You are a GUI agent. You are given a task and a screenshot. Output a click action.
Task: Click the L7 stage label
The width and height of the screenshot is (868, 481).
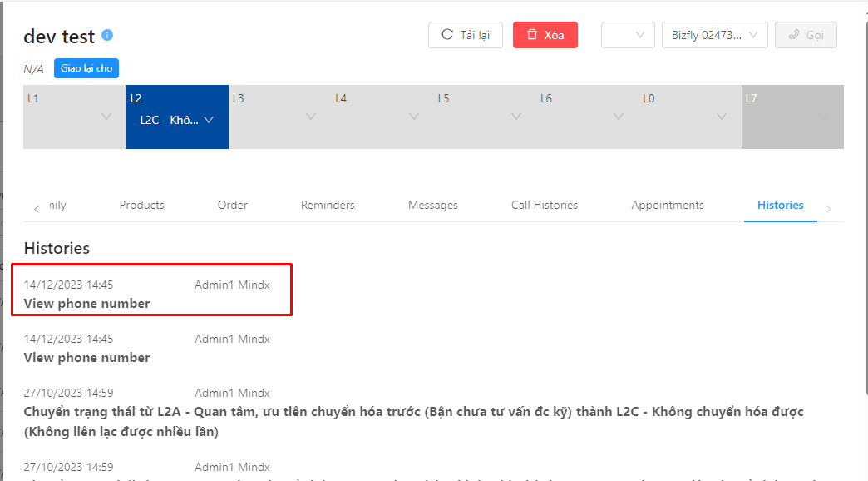pos(751,98)
